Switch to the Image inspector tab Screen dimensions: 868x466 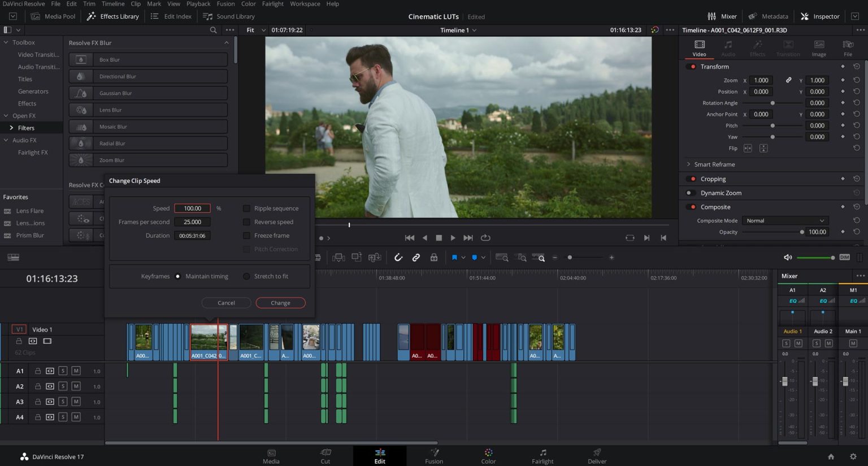point(818,48)
